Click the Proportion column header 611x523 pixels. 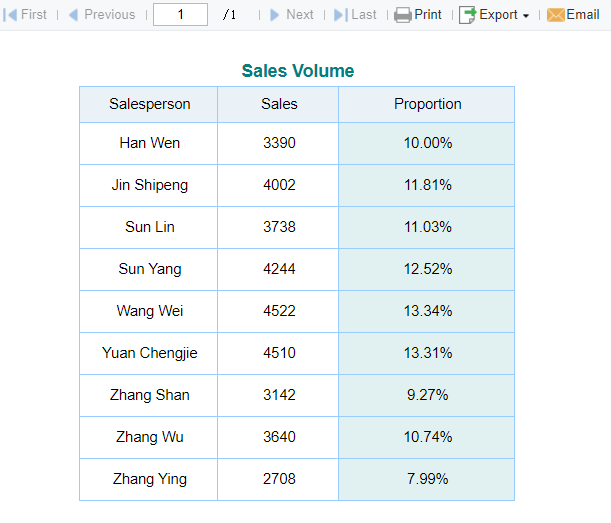(x=427, y=104)
